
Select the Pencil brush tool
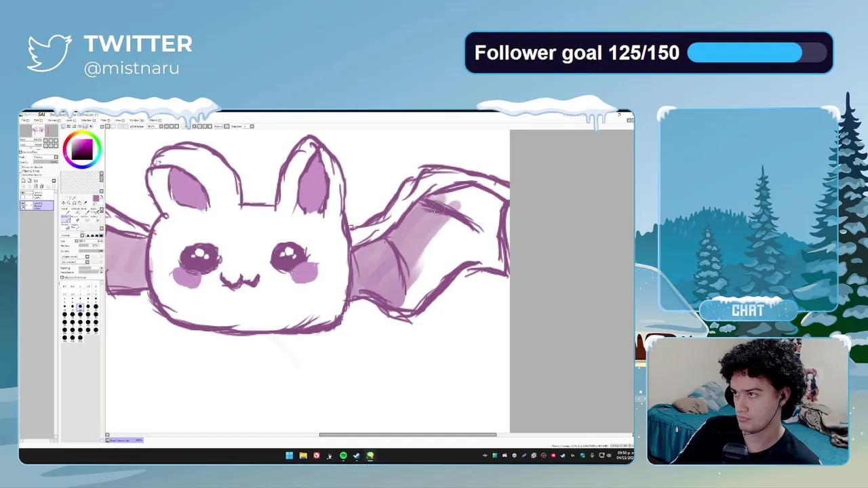click(x=66, y=211)
